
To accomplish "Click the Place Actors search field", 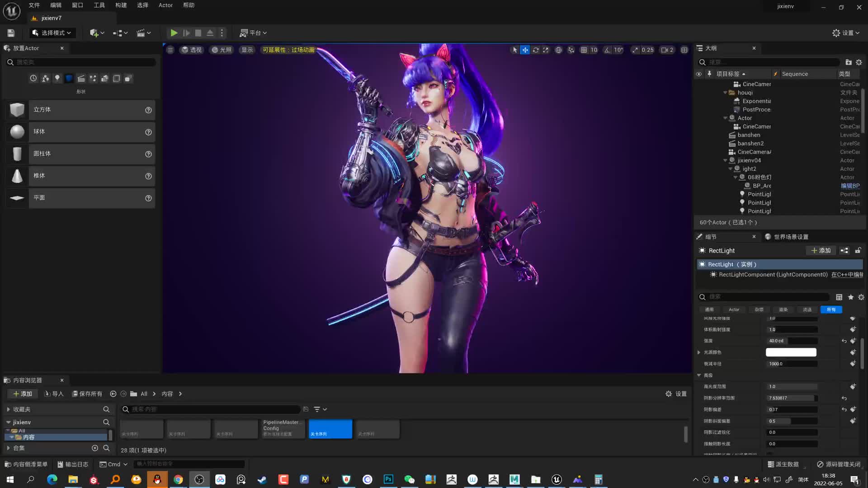I will [x=81, y=62].
